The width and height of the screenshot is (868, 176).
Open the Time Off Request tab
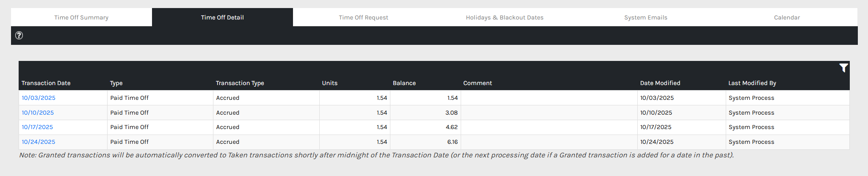coord(363,17)
